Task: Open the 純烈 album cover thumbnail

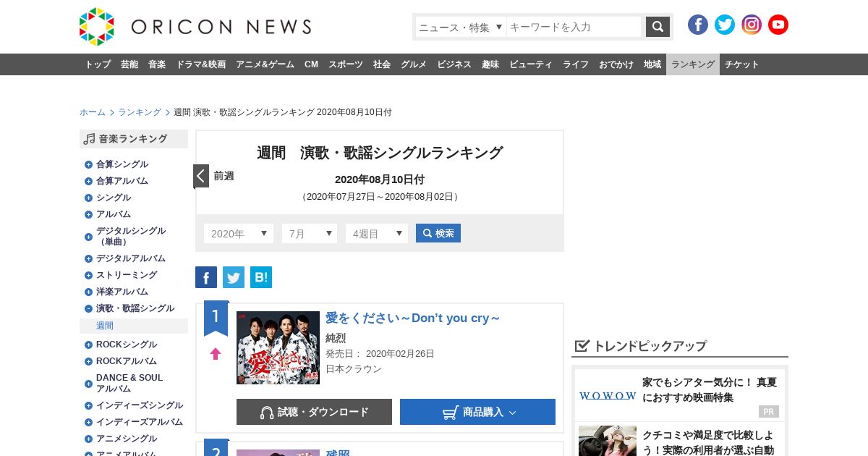Action: (278, 348)
